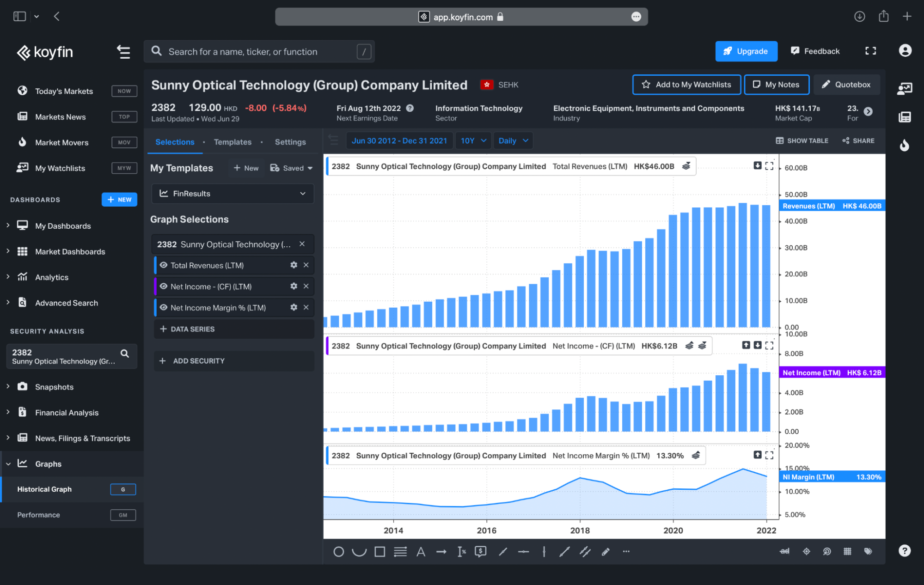Image resolution: width=924 pixels, height=585 pixels.
Task: Open the Saved templates dropdown
Action: 292,168
